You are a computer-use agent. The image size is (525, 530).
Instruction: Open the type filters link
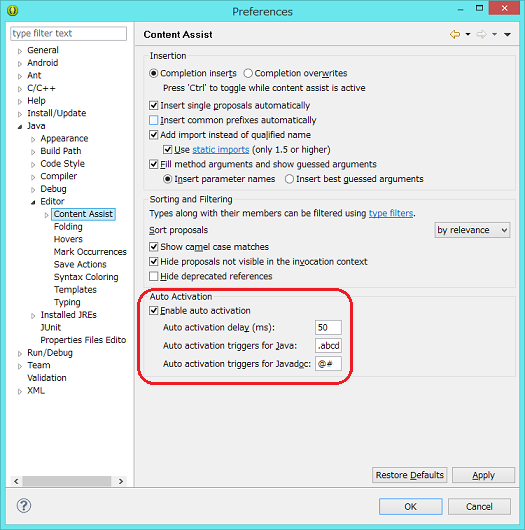pyautogui.click(x=391, y=213)
